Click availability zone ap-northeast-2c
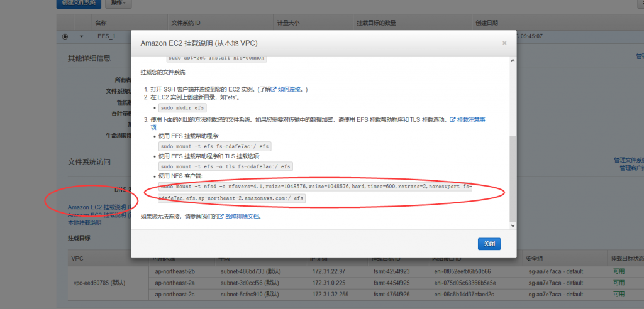Viewport: 644px width, 309px height. [175, 294]
